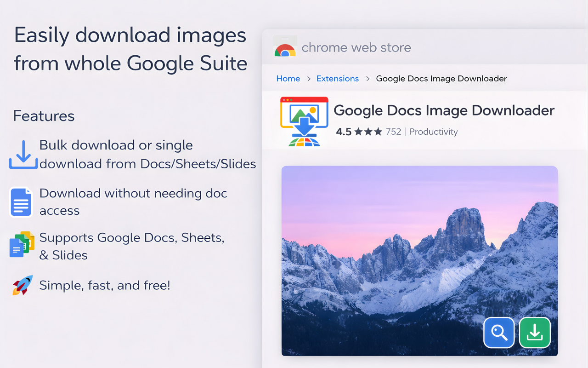Click the Productivity category link
This screenshot has width=588, height=368.
click(433, 132)
